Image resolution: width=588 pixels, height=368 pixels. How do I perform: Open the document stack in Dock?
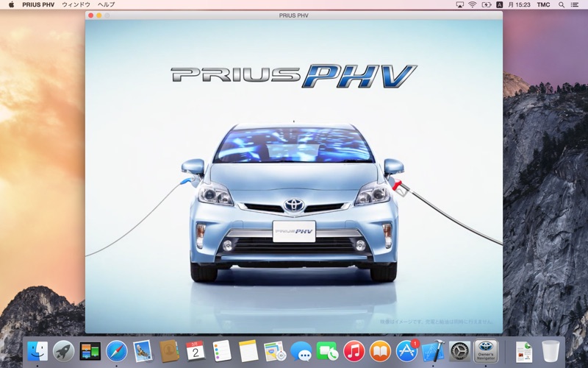click(524, 352)
